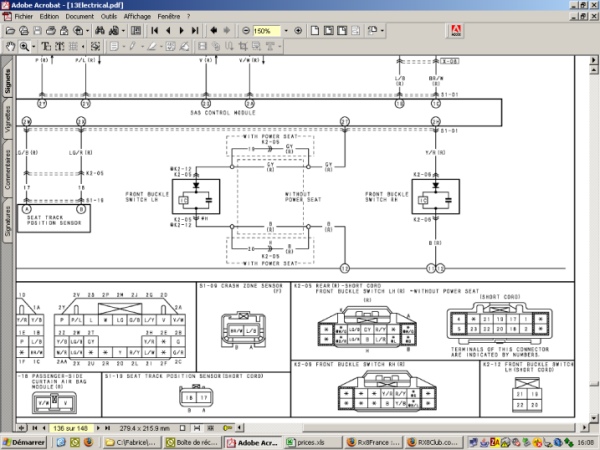The image size is (600, 450).
Task: Switch to the Vignettes side tab
Action: point(7,119)
